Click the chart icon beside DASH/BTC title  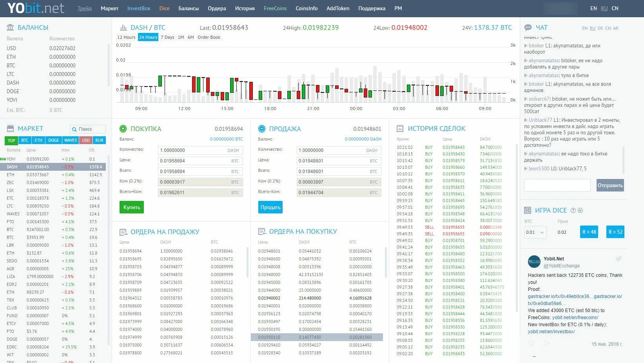tap(124, 27)
